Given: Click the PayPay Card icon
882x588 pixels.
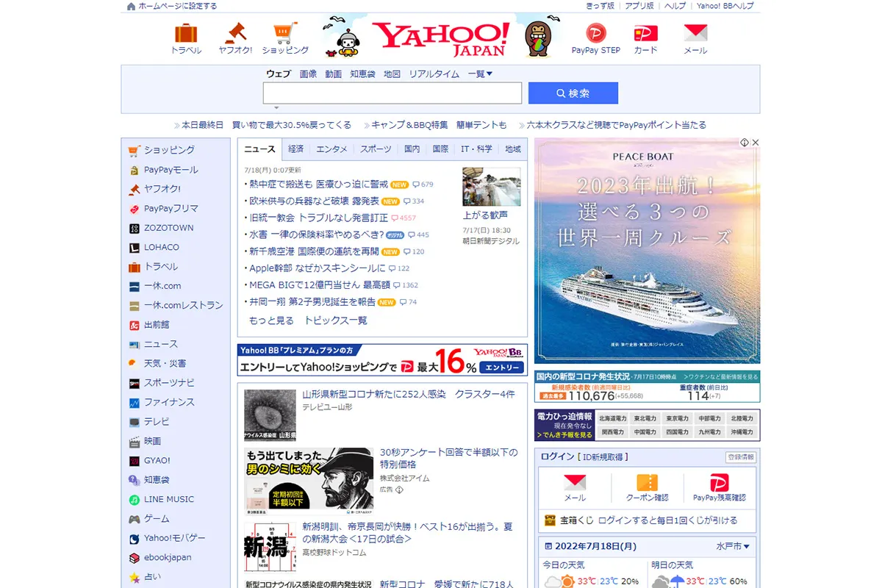Looking at the screenshot, I should [645, 33].
